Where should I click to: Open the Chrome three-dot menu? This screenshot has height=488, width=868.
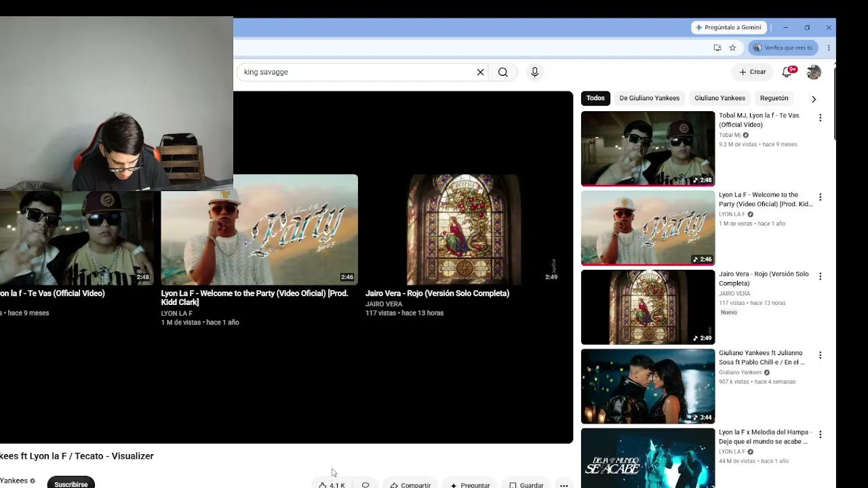click(x=829, y=47)
